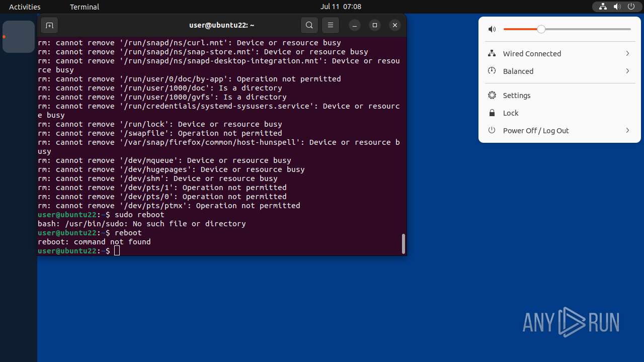Click the terminal cursor at last prompt
Image resolution: width=644 pixels, height=362 pixels.
pos(117,251)
